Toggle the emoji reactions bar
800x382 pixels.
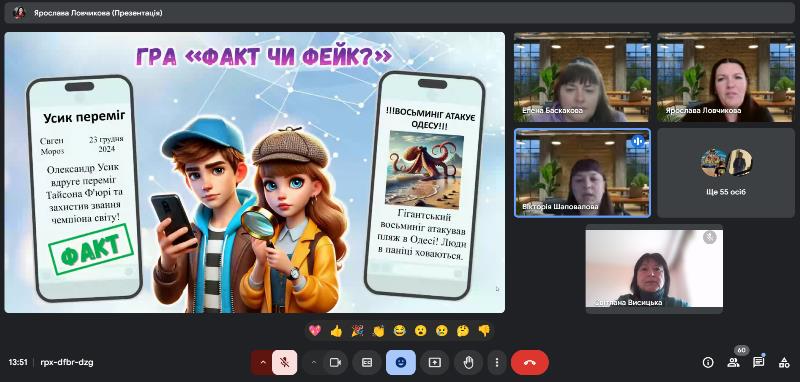pos(401,363)
